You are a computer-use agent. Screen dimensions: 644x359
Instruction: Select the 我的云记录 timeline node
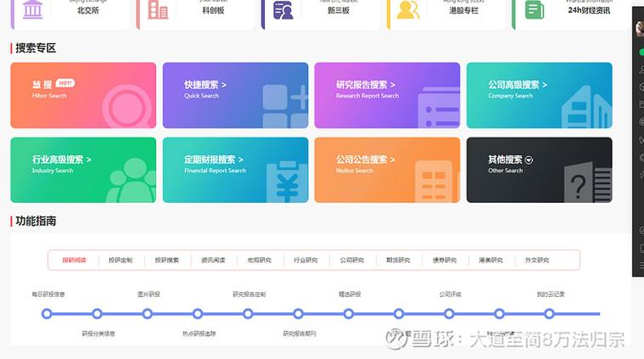(x=549, y=314)
